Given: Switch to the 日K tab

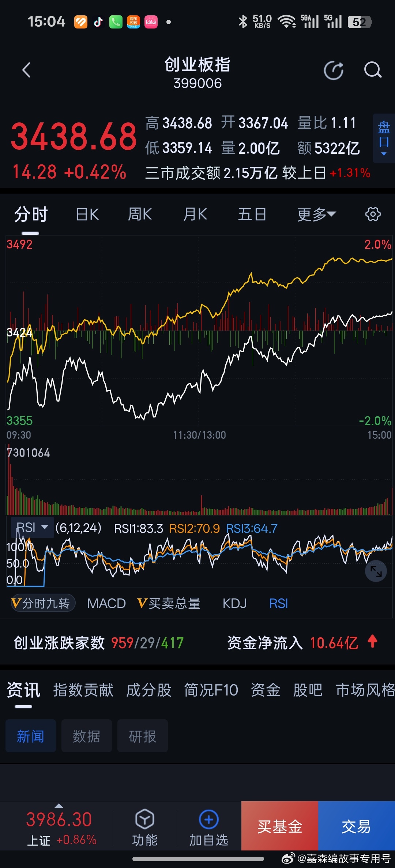Looking at the screenshot, I should click(87, 214).
